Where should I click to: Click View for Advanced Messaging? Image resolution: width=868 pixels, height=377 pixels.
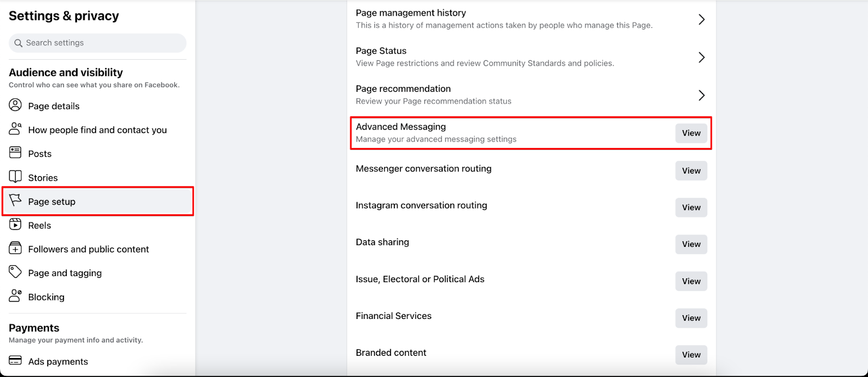click(691, 133)
